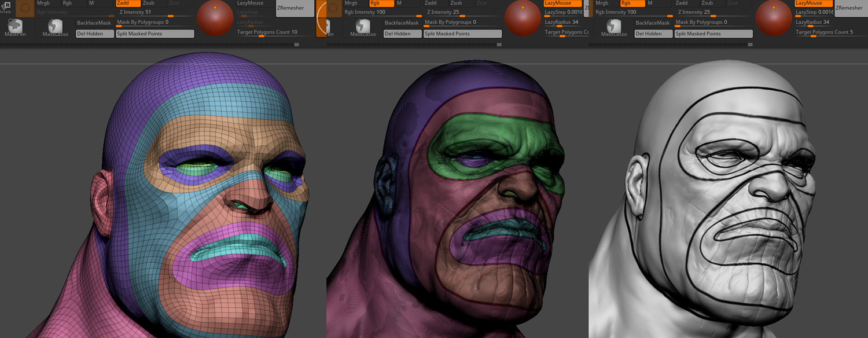Image resolution: width=868 pixels, height=338 pixels.
Task: Toggle BackfaceMask in the right panel
Action: (653, 23)
